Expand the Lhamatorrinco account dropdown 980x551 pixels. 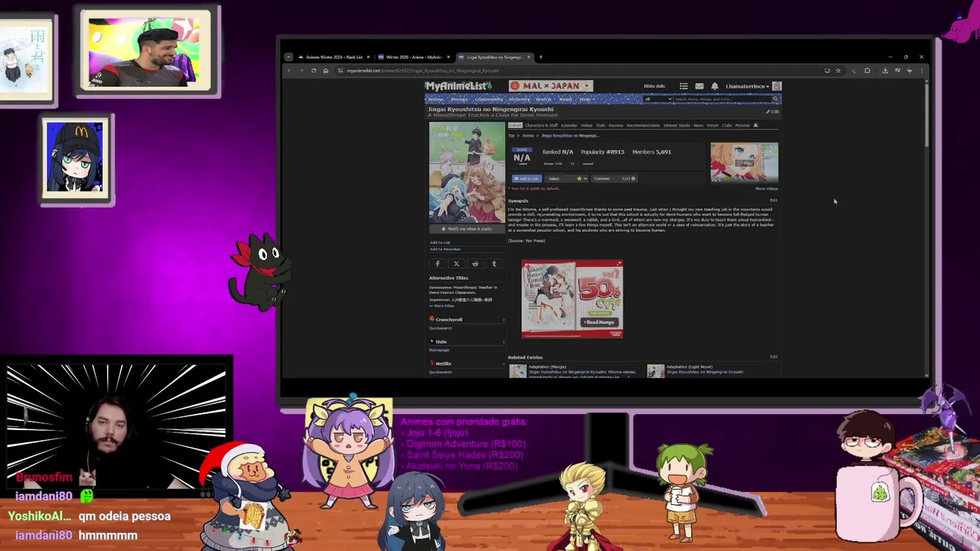point(747,86)
